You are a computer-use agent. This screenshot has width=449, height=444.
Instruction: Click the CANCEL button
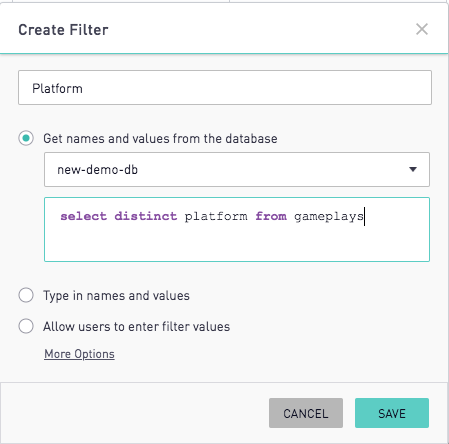(x=306, y=413)
